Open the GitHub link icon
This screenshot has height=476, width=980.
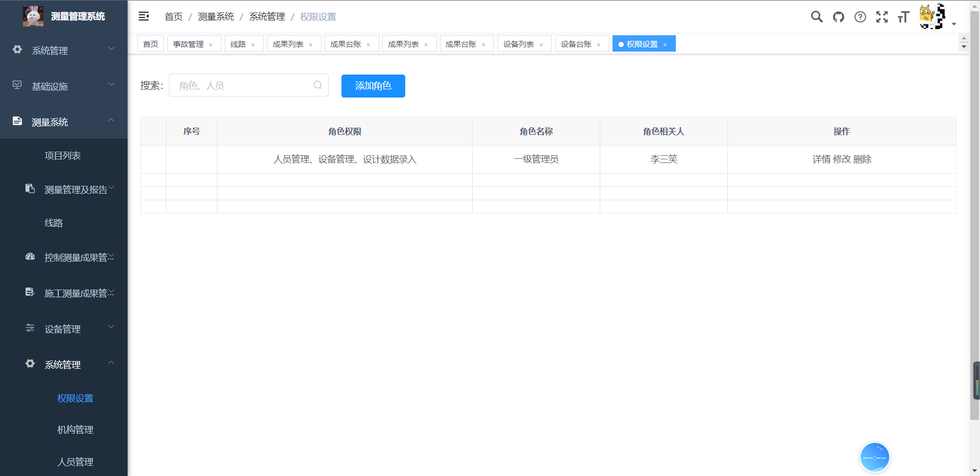(839, 17)
